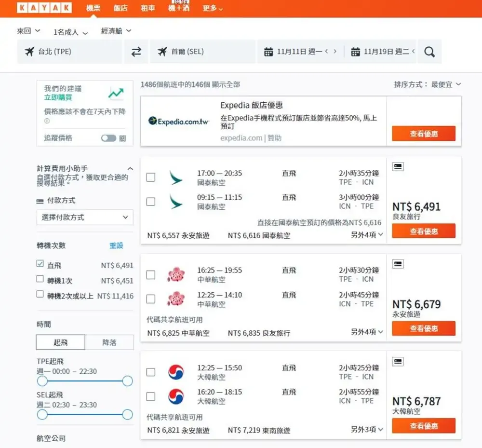Viewport: 482px width, 448px height.
Task: Expand 另外4項 on the 國泰航空 result
Action: [367, 235]
